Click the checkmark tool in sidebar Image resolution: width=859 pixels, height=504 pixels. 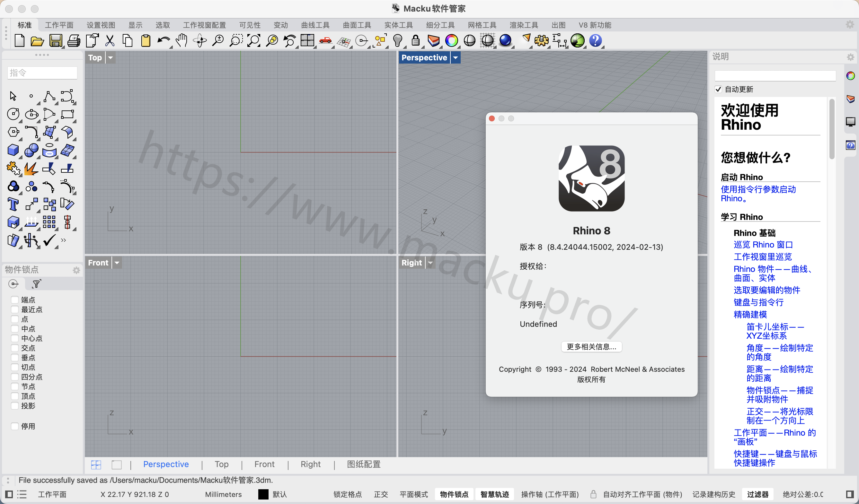coord(49,240)
